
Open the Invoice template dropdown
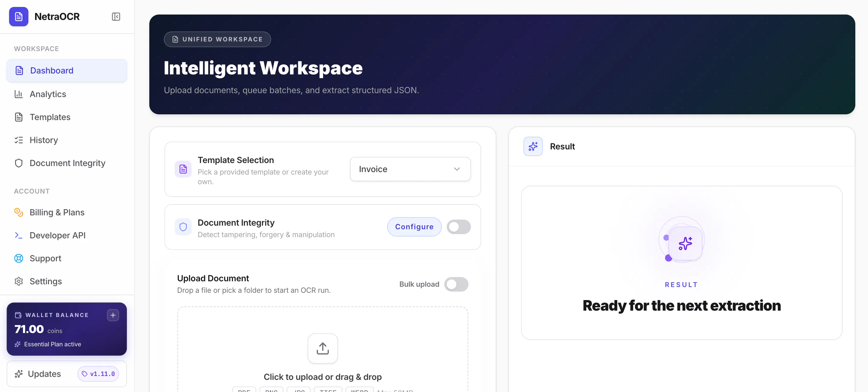click(x=410, y=169)
